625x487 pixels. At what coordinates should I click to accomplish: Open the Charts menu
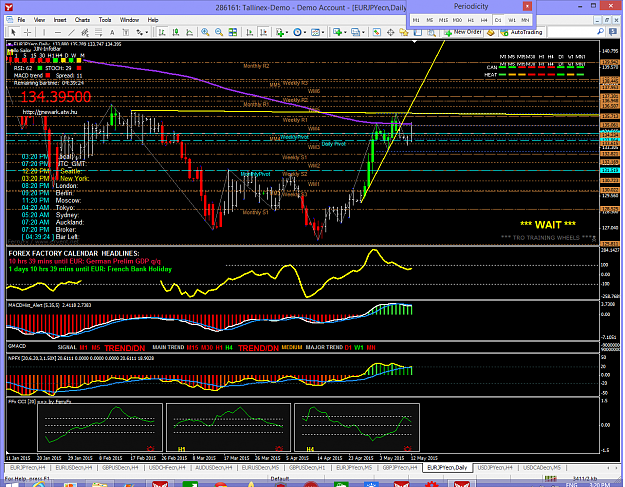82,20
